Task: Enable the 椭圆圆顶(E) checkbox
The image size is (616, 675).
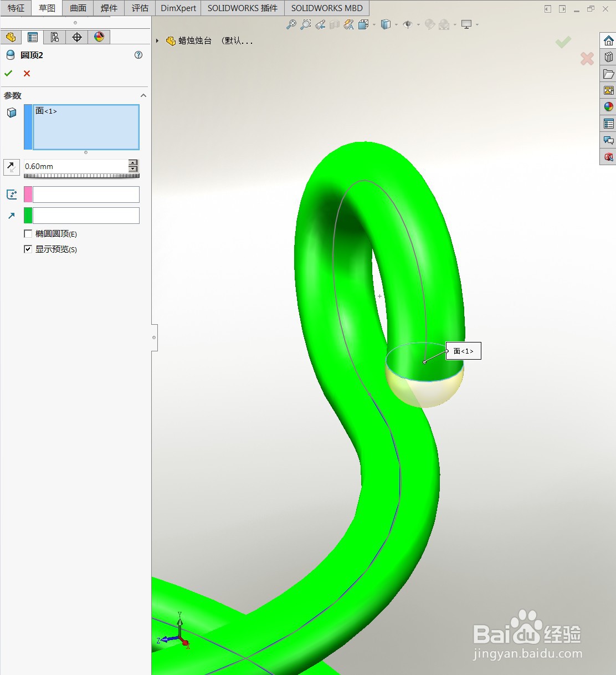Action: (28, 234)
